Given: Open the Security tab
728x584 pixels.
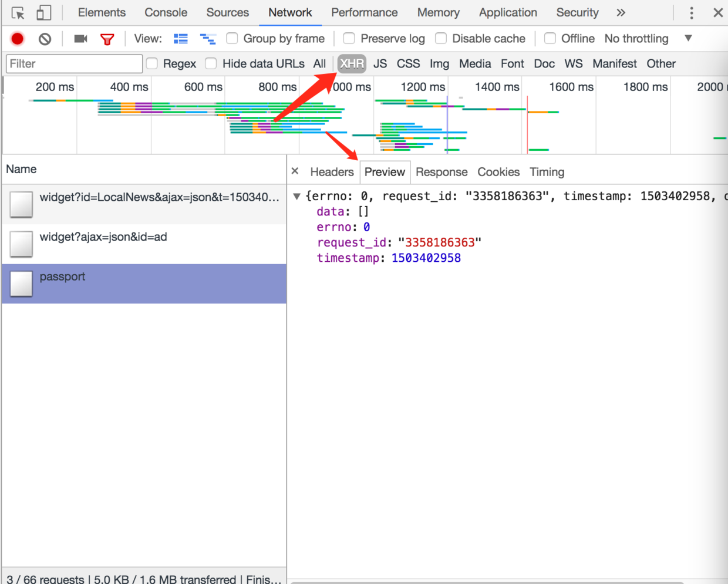Looking at the screenshot, I should tap(577, 12).
